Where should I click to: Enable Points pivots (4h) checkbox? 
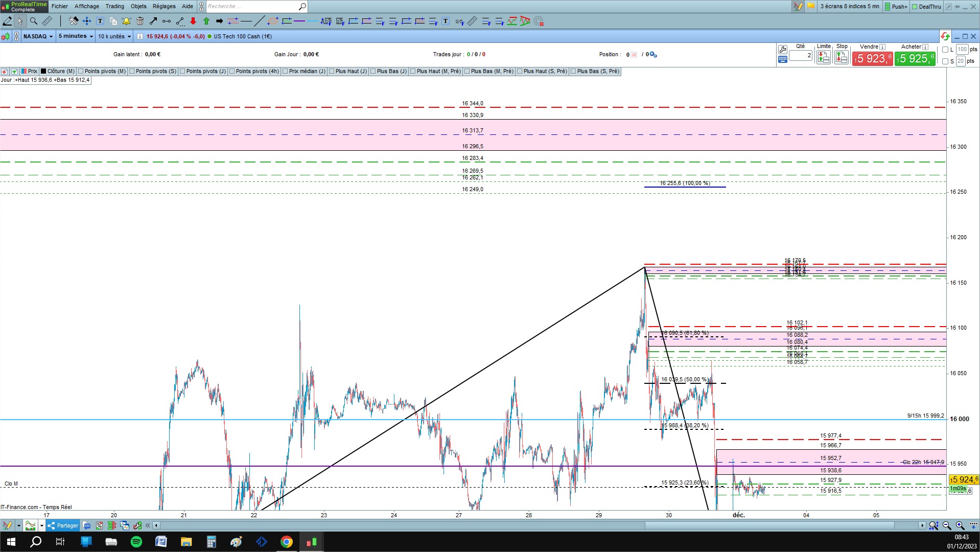pyautogui.click(x=232, y=72)
